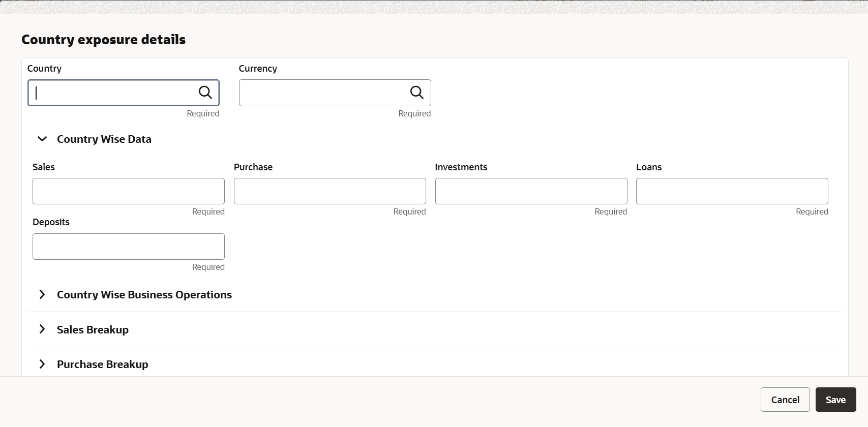The width and height of the screenshot is (868, 427).
Task: Click into the Sales input box
Action: click(x=129, y=191)
